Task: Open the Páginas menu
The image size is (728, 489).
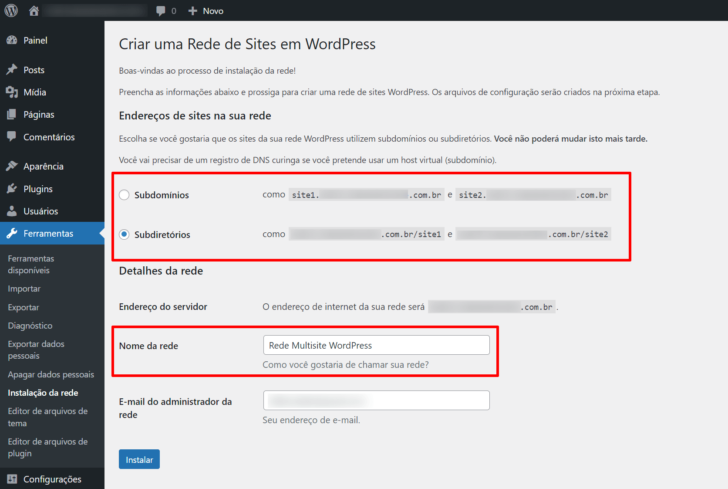Action: 52,114
